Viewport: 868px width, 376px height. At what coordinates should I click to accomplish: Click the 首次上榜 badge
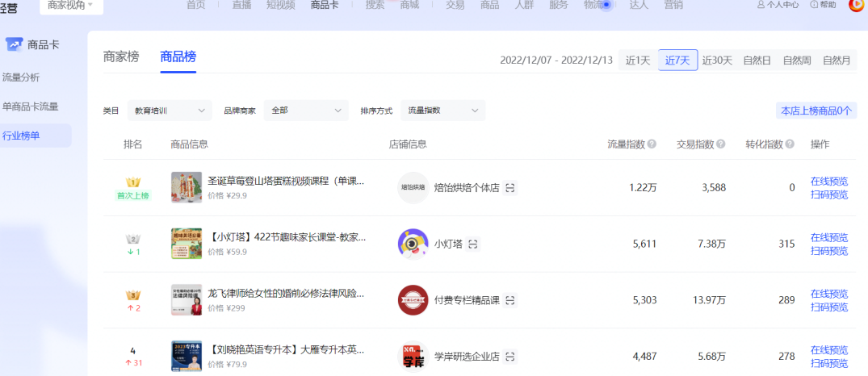point(133,196)
